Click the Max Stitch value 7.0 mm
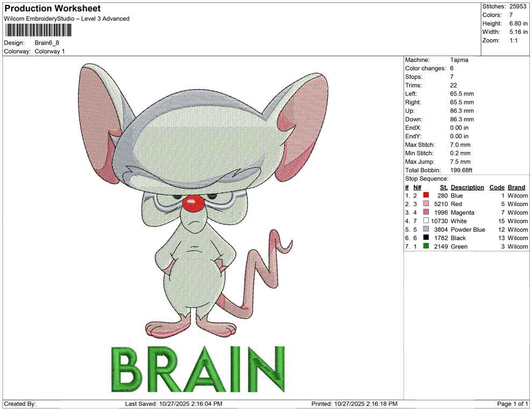The width and height of the screenshot is (532, 409). pos(460,145)
